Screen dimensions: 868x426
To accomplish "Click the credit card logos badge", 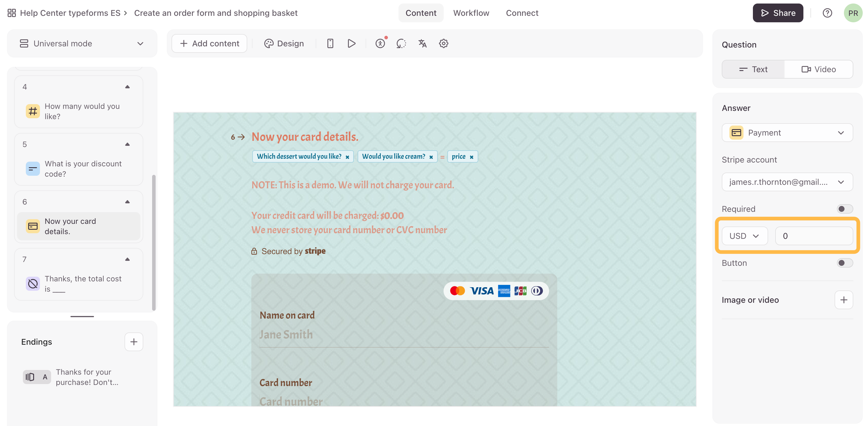I will [x=496, y=291].
